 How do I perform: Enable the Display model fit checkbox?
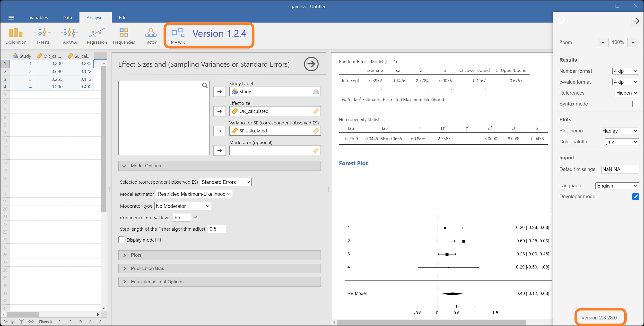[122, 240]
